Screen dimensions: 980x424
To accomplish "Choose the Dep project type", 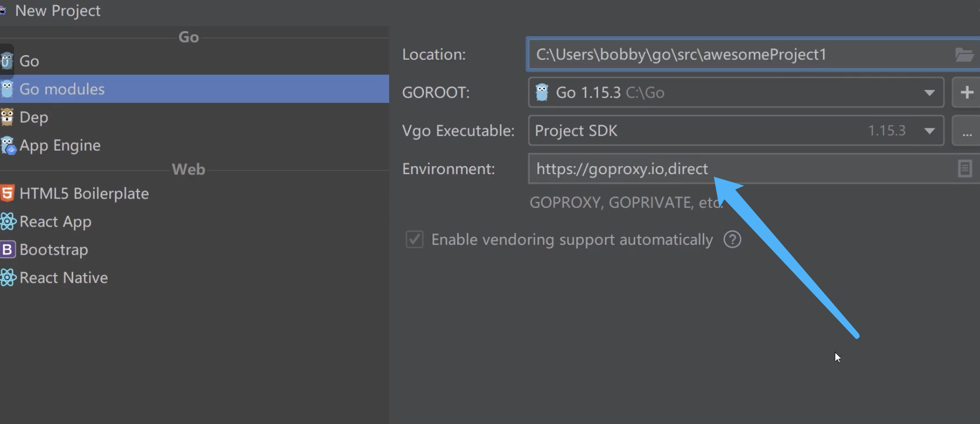I will 195,117.
